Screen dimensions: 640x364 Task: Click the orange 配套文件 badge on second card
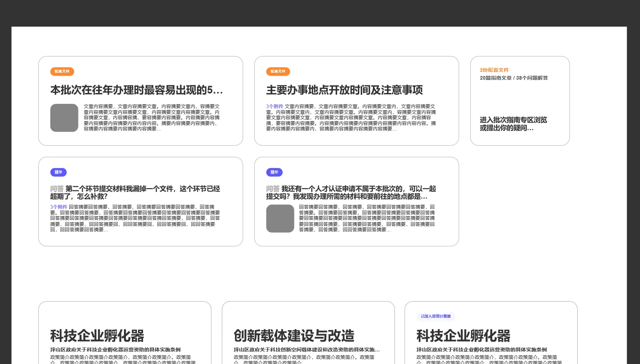pyautogui.click(x=278, y=71)
